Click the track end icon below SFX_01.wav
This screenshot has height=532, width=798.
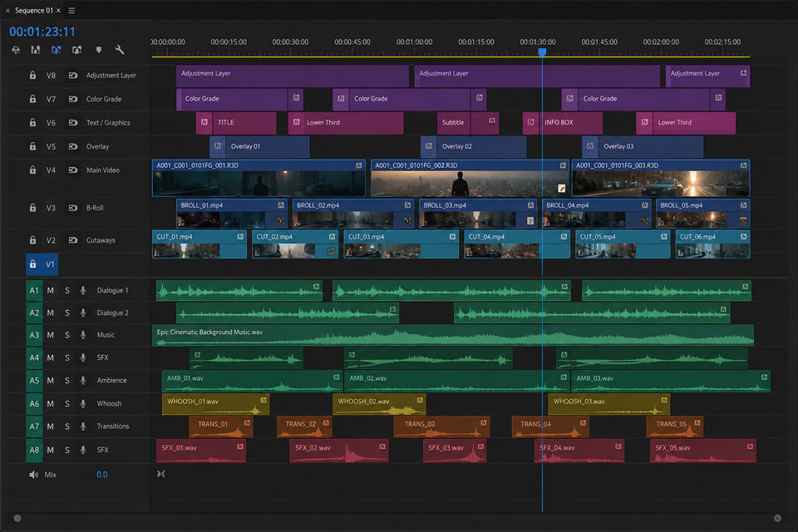tap(160, 474)
